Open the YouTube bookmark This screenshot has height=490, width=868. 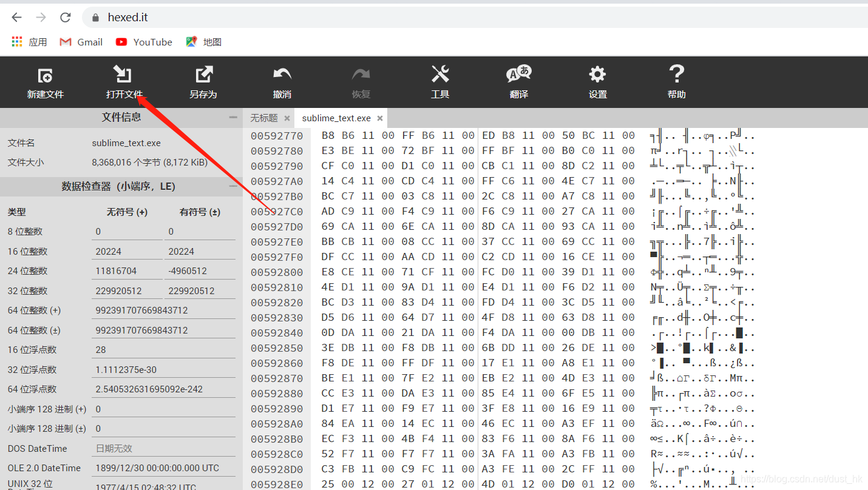click(144, 42)
